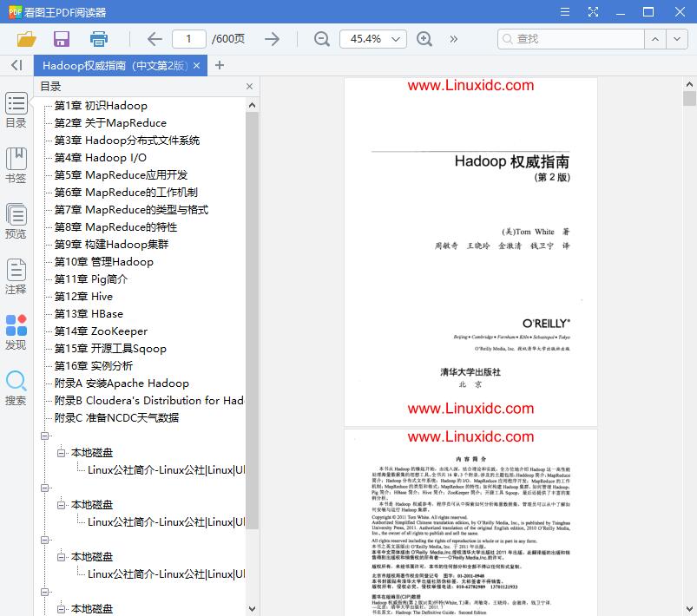Zoom in on the page
The image size is (697, 616).
(x=424, y=39)
